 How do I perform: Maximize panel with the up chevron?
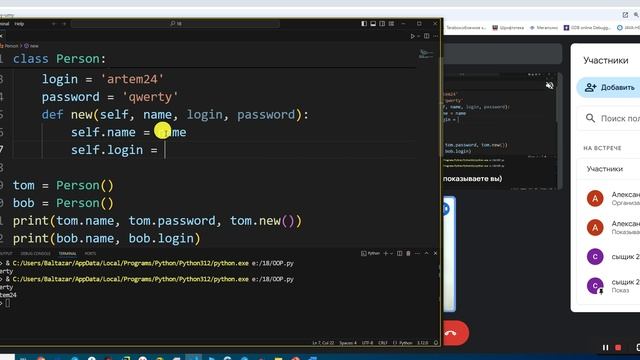tap(426, 253)
